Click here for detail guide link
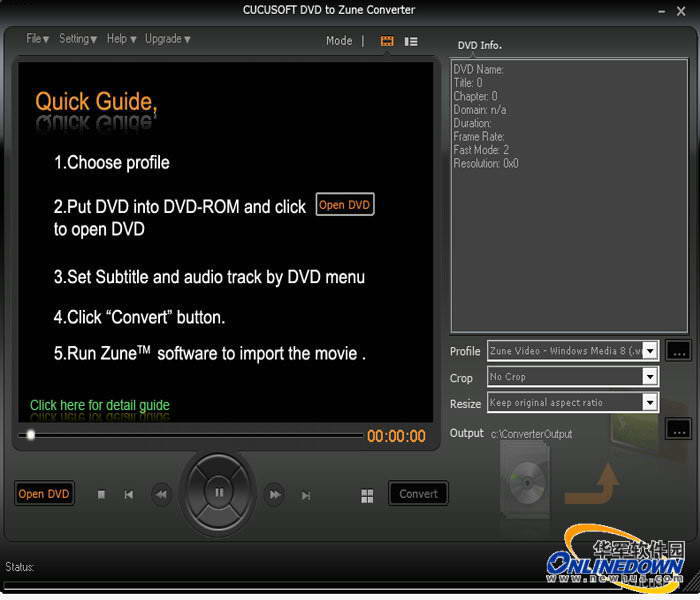 (100, 405)
